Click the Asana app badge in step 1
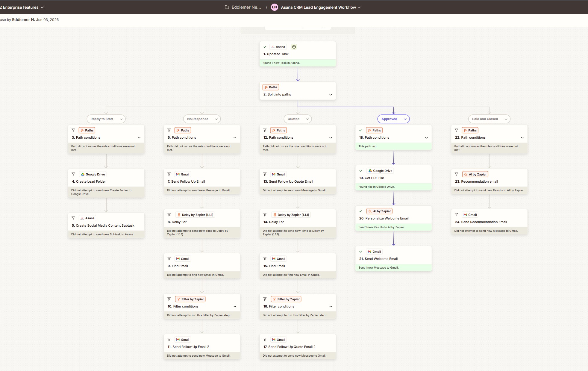588x371 pixels. click(278, 47)
